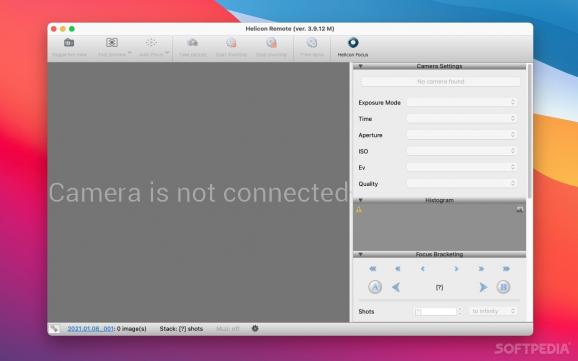Click the No camera found field
578x361 pixels.
pos(441,81)
